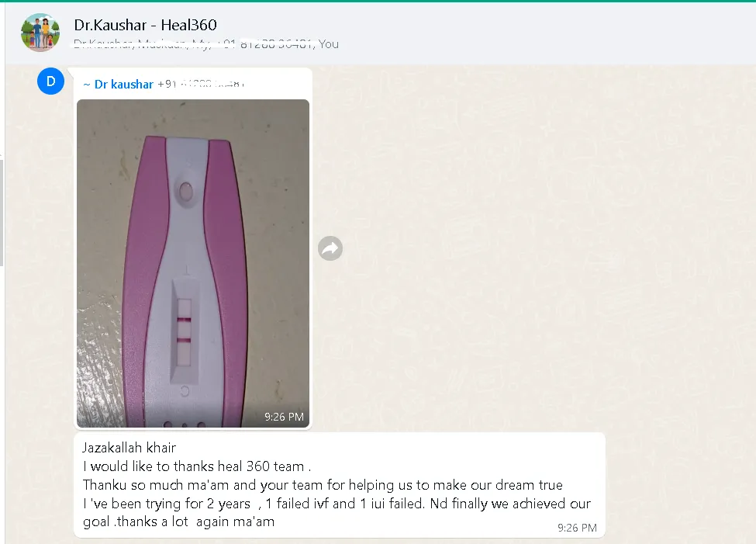The image size is (756, 544).
Task: Click the forward arrow beside the photo
Action: pos(330,248)
